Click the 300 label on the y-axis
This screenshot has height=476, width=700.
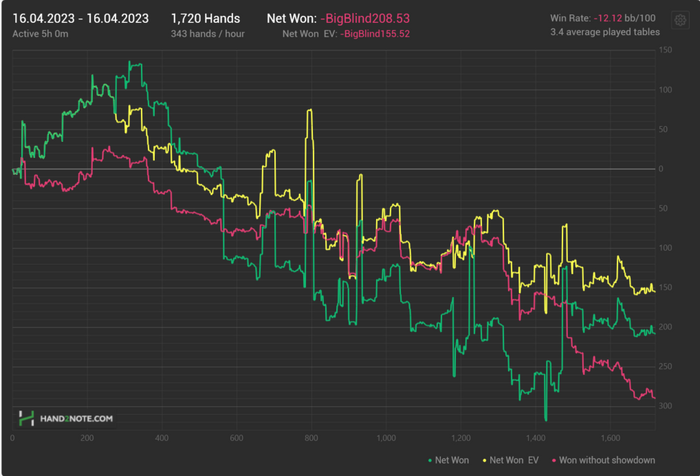click(x=665, y=406)
